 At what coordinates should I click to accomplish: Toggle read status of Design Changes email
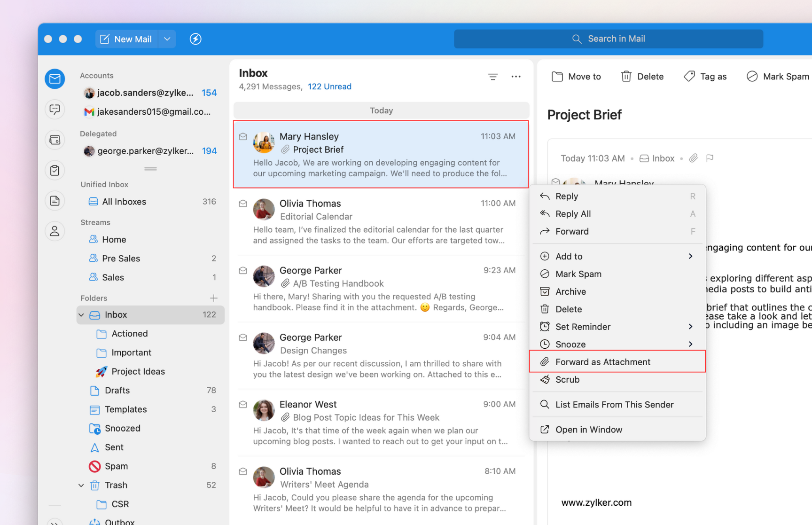(243, 337)
